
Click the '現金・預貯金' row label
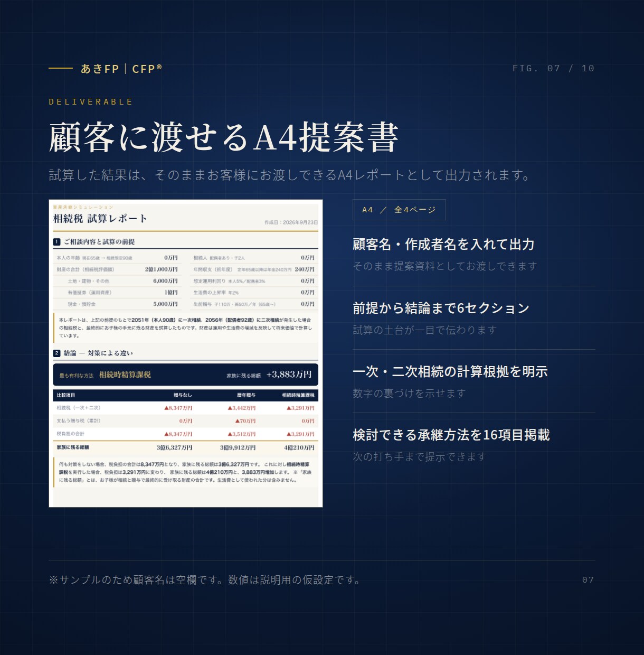point(82,304)
